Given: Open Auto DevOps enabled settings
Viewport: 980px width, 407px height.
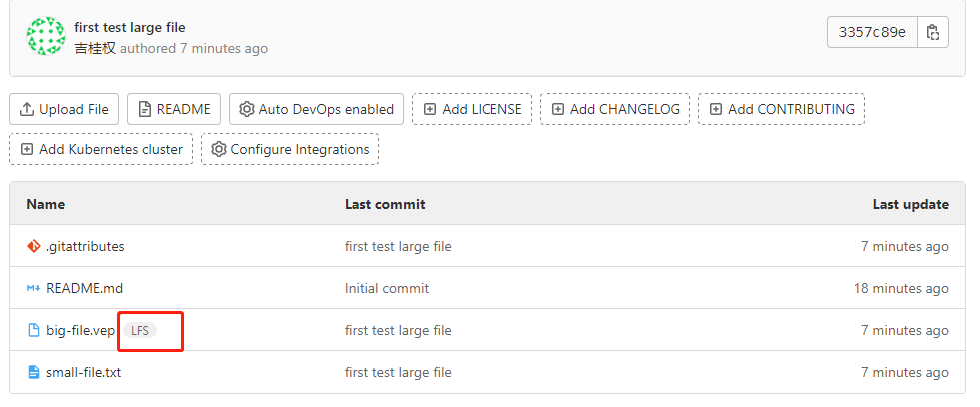Looking at the screenshot, I should click(317, 109).
